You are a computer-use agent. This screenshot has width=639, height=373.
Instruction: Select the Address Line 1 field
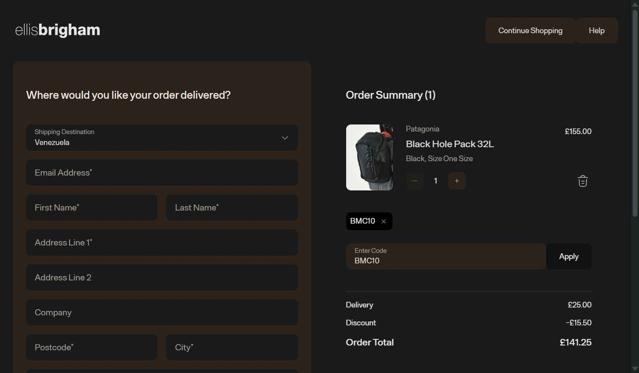[162, 243]
